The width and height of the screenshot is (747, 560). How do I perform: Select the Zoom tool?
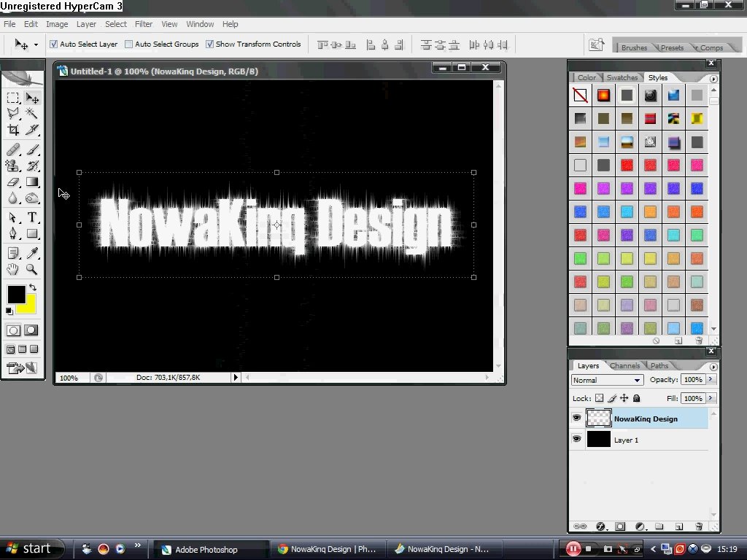coord(32,270)
